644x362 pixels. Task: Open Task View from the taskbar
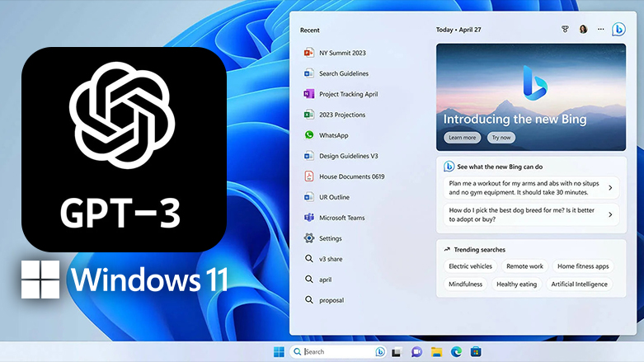coord(396,352)
